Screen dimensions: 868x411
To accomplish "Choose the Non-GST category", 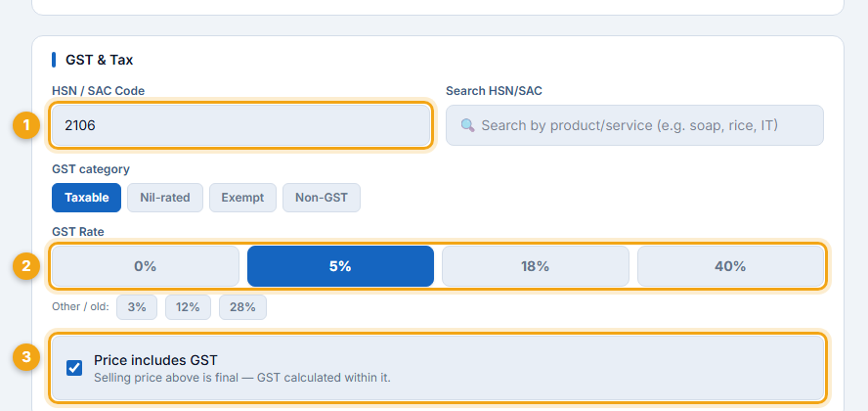I will (322, 198).
